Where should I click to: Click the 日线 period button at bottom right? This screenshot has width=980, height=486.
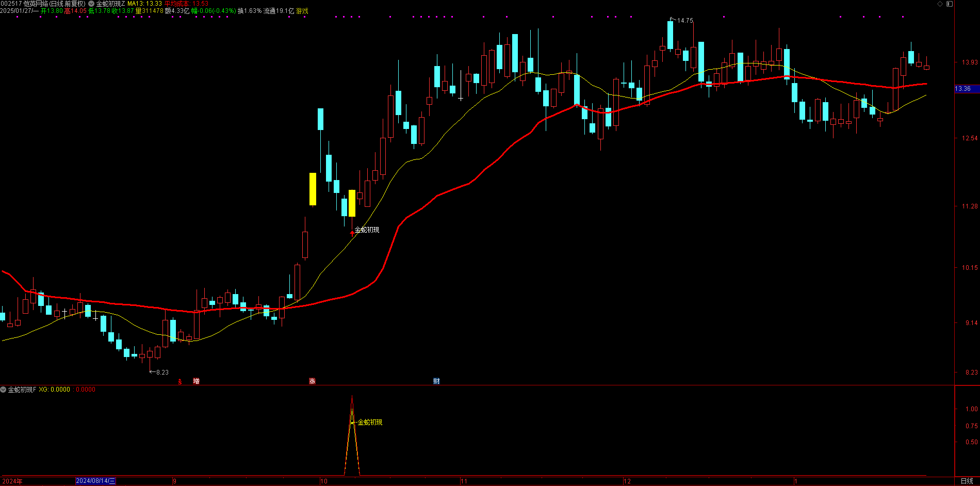967,481
